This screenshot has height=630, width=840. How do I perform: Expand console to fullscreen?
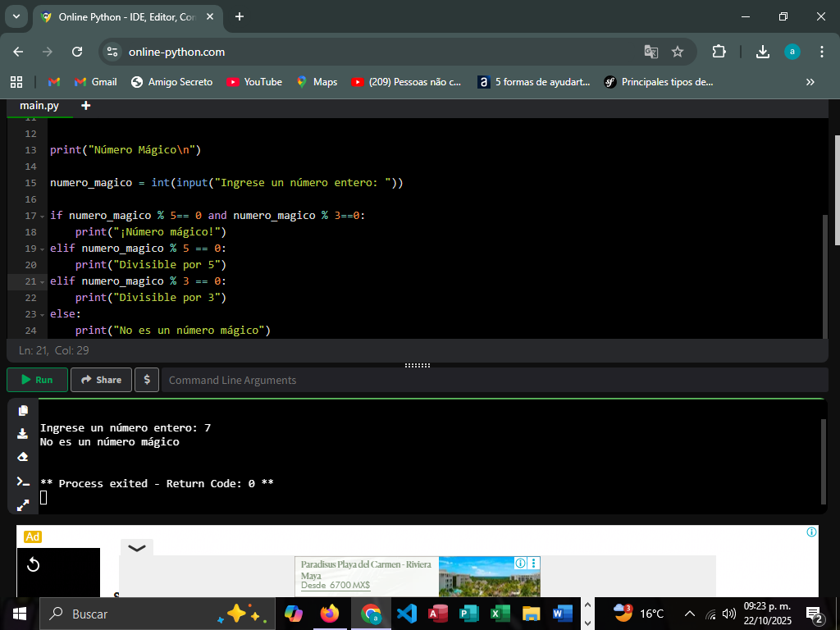(x=23, y=505)
